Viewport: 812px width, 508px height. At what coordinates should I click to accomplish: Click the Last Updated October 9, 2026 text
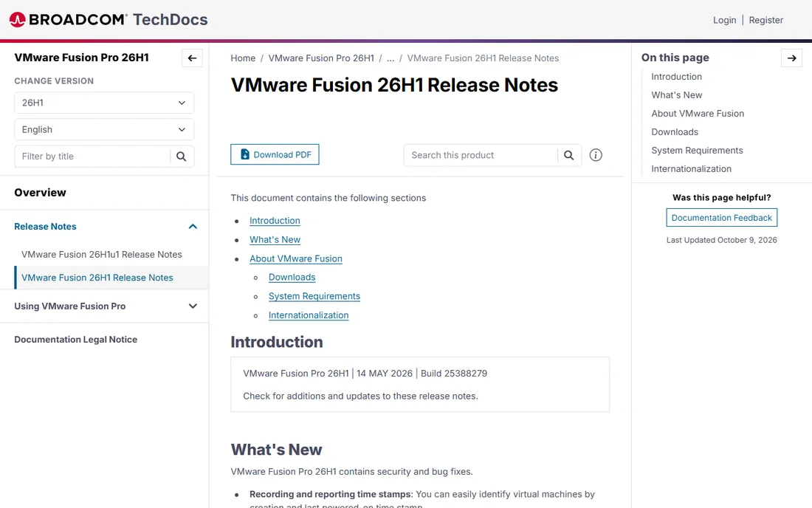[x=721, y=240]
